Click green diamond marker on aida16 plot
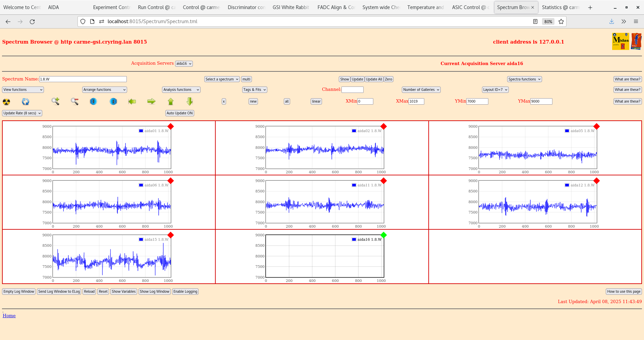This screenshot has width=644, height=340. 384,235
